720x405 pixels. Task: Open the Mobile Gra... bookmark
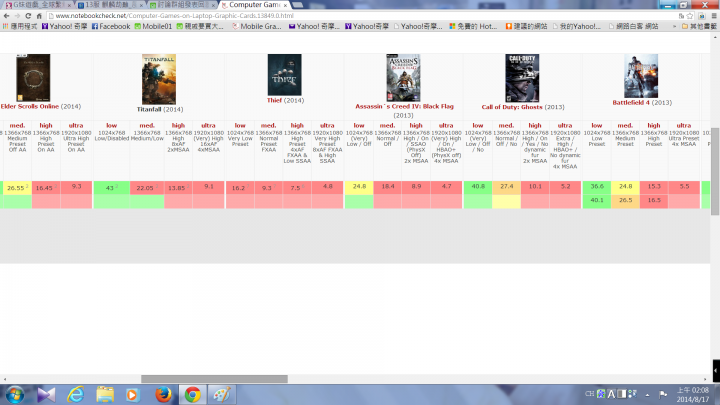257,27
